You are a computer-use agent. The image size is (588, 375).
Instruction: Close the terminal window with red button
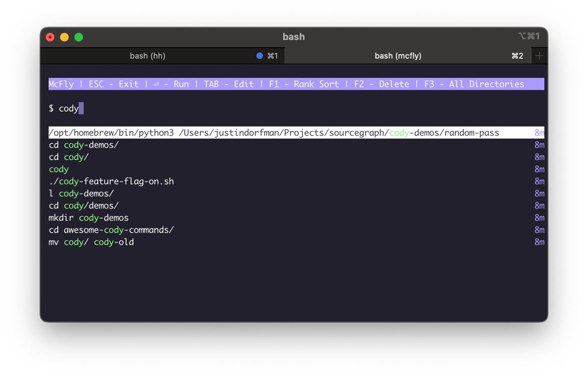coord(50,37)
